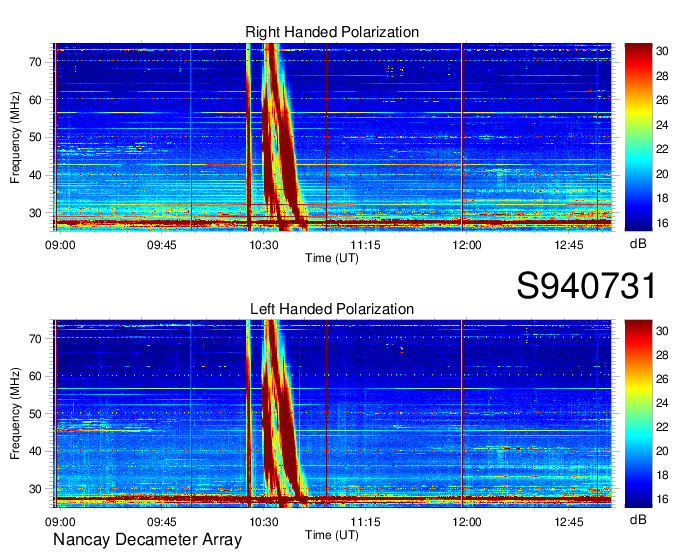Click the S940731 observation label

point(586,286)
